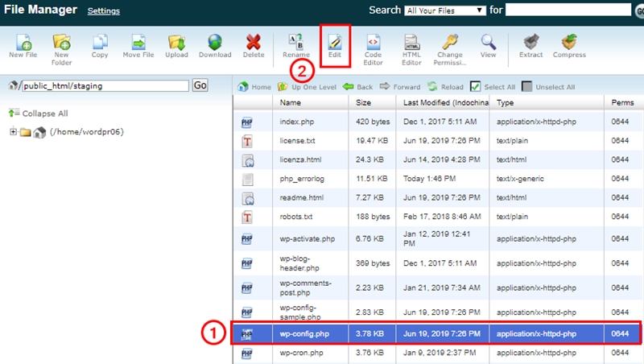Go to Home in navigation bar

[254, 87]
